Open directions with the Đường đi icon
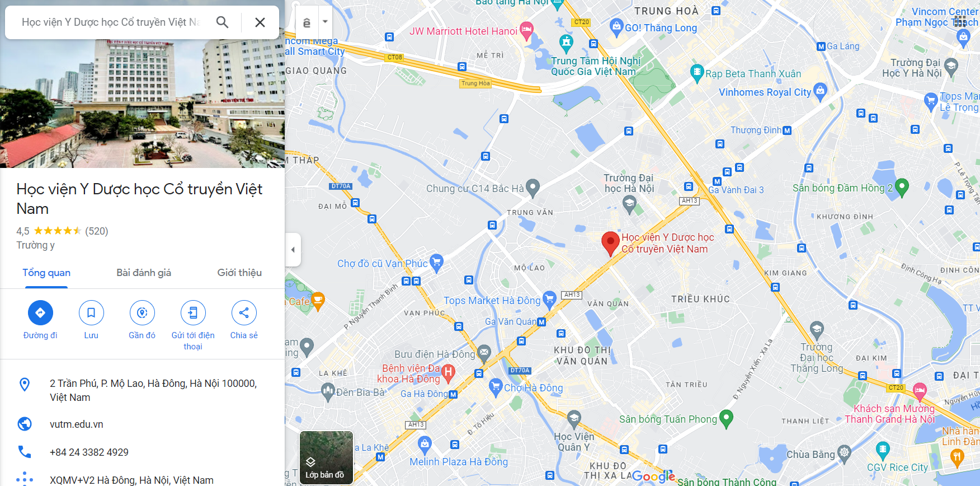The image size is (980, 486). [40, 312]
